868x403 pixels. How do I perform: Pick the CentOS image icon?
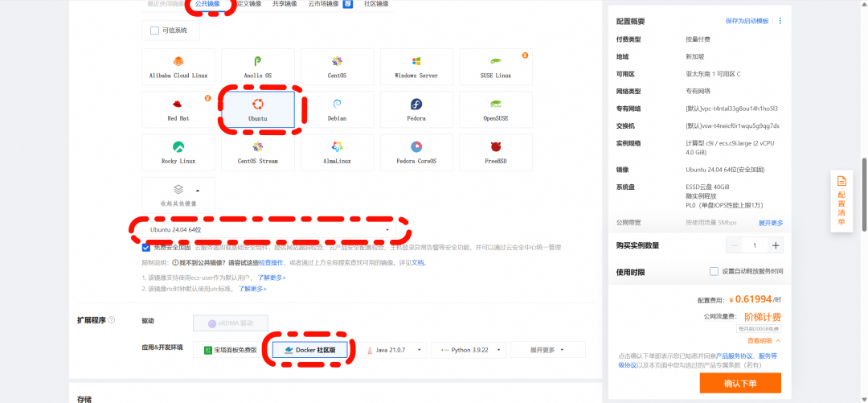tap(337, 61)
